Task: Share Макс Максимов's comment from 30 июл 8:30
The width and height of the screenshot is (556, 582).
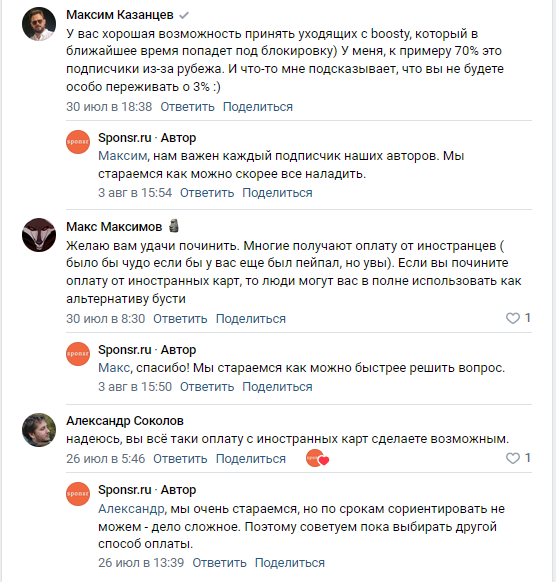Action: pos(251,319)
